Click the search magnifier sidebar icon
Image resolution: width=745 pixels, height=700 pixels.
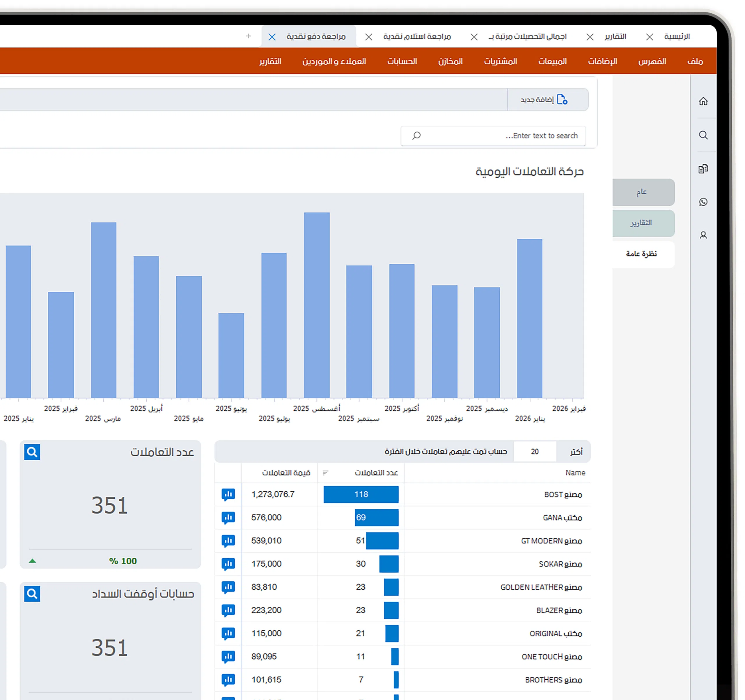[703, 135]
